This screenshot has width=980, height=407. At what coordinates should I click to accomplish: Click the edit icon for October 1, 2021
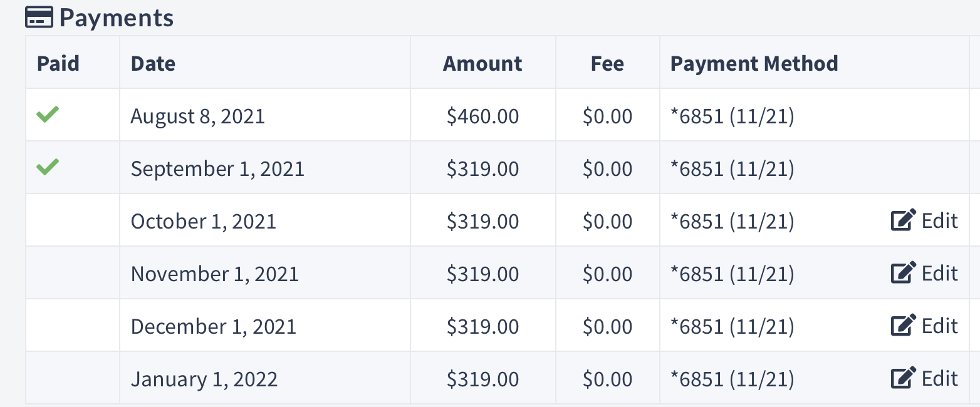coord(904,221)
